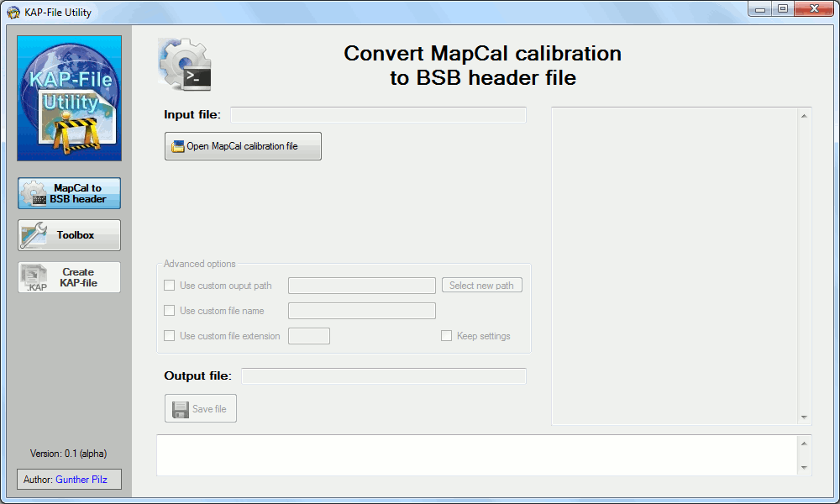Toggle Use custom file name checkbox

coord(170,311)
